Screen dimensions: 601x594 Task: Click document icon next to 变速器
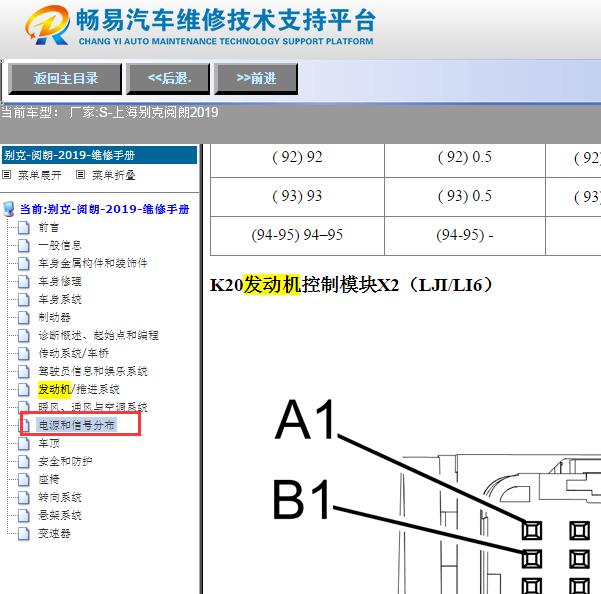24,533
